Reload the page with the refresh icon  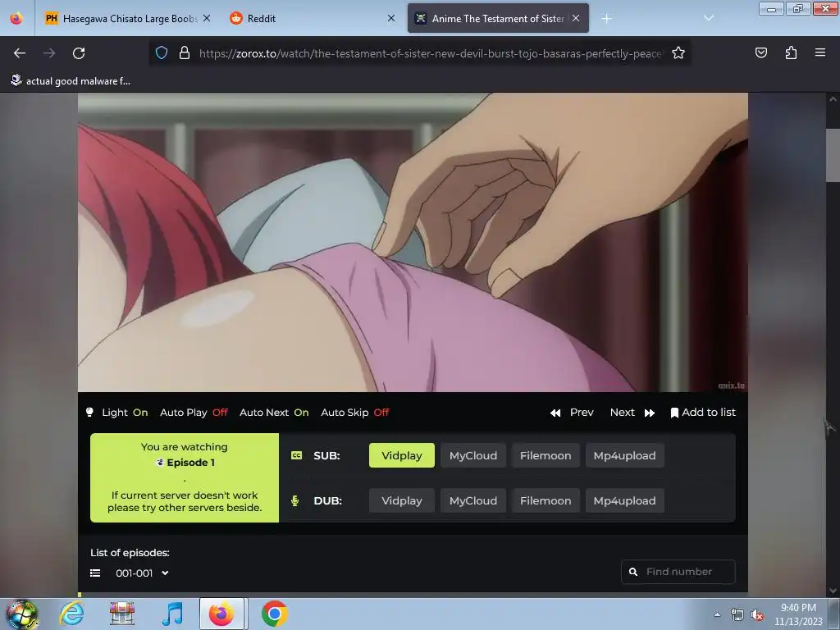coord(79,53)
